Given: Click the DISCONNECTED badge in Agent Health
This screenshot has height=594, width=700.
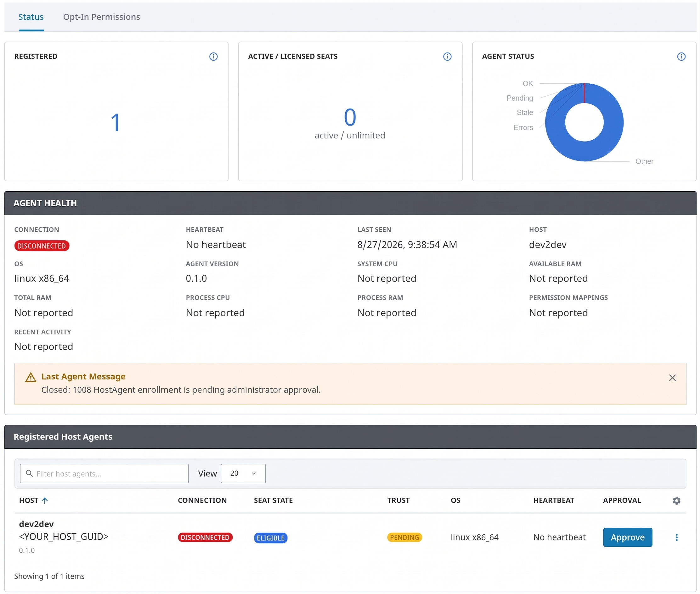Looking at the screenshot, I should click(42, 245).
